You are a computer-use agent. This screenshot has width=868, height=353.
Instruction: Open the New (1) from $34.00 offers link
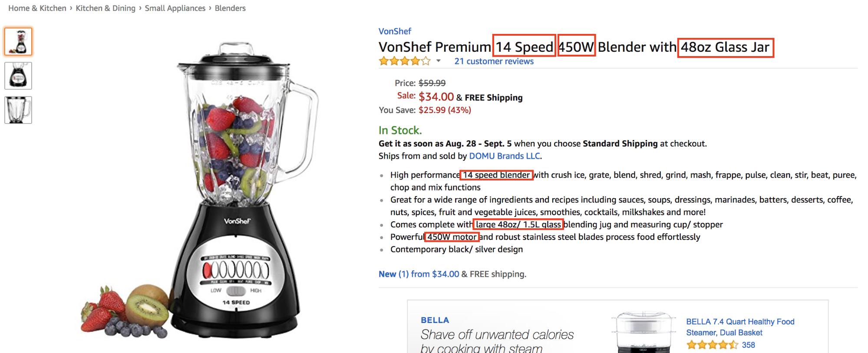click(419, 274)
